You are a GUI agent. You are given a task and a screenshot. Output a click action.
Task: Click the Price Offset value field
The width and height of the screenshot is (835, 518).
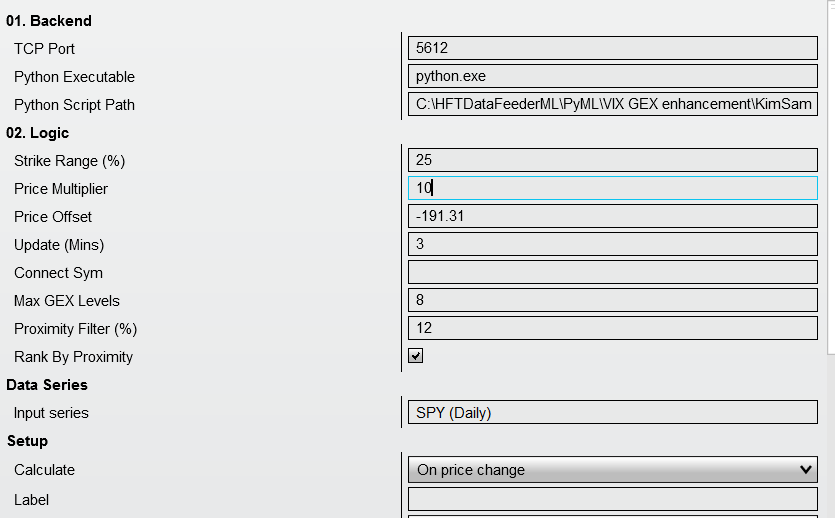pos(612,216)
